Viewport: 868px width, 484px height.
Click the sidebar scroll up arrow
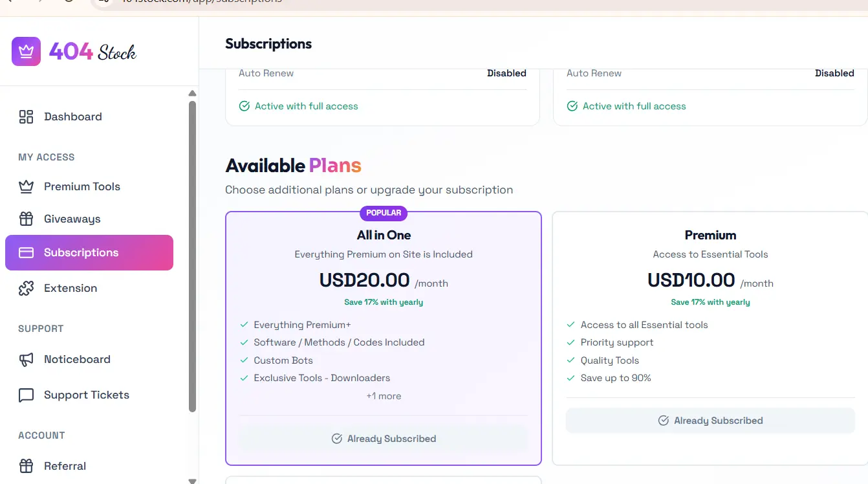[192, 93]
